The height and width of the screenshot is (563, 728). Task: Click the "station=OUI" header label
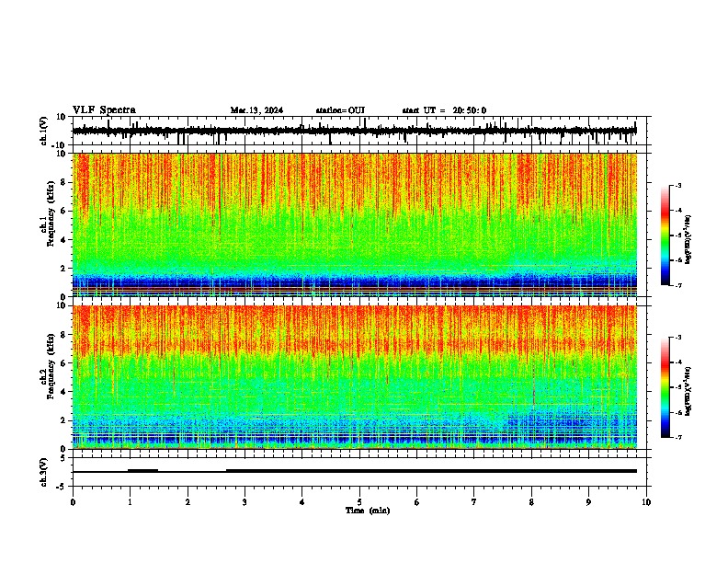pyautogui.click(x=340, y=110)
